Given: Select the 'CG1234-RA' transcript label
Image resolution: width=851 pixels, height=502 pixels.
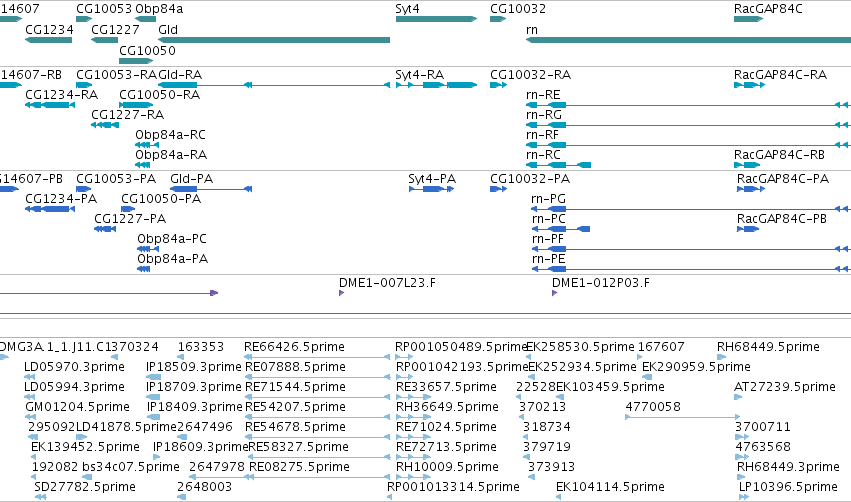Looking at the screenshot, I should tap(62, 94).
